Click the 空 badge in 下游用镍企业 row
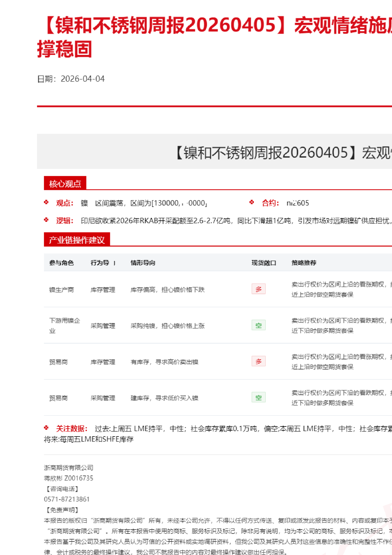392x555 pixels. (259, 325)
